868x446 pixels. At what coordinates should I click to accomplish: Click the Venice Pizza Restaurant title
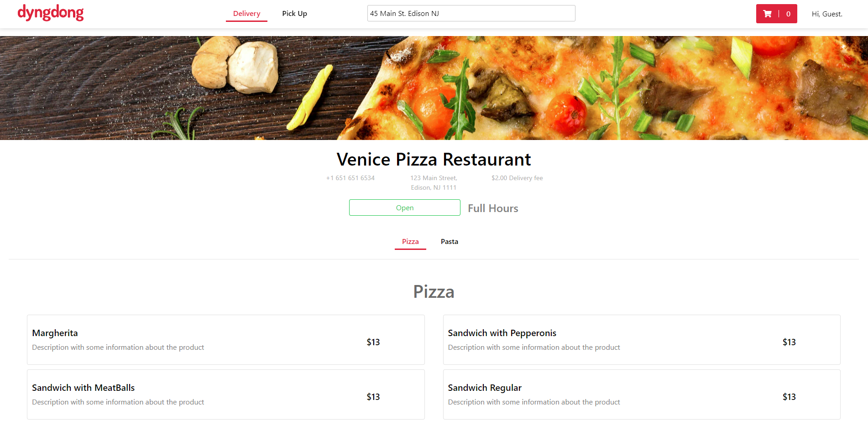(x=434, y=160)
